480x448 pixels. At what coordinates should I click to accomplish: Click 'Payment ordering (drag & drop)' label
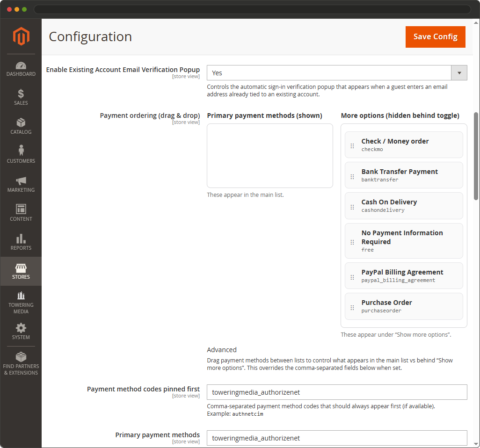coord(150,116)
